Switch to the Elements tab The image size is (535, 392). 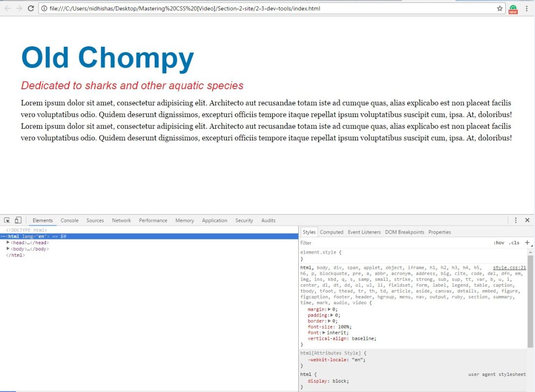coord(42,220)
